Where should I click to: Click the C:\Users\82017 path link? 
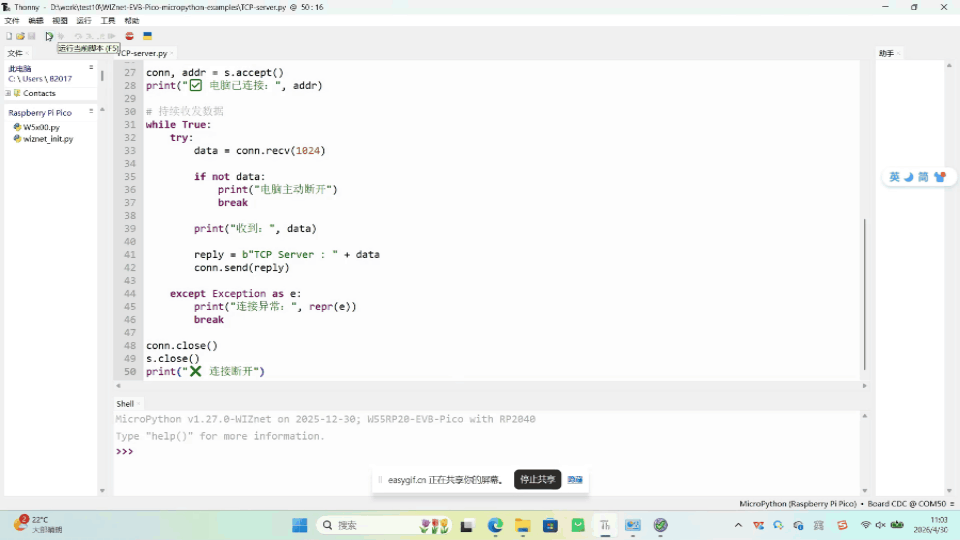(40, 79)
